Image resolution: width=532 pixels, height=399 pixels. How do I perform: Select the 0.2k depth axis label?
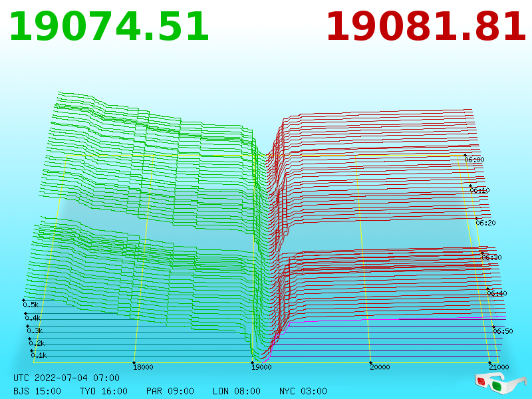point(37,343)
